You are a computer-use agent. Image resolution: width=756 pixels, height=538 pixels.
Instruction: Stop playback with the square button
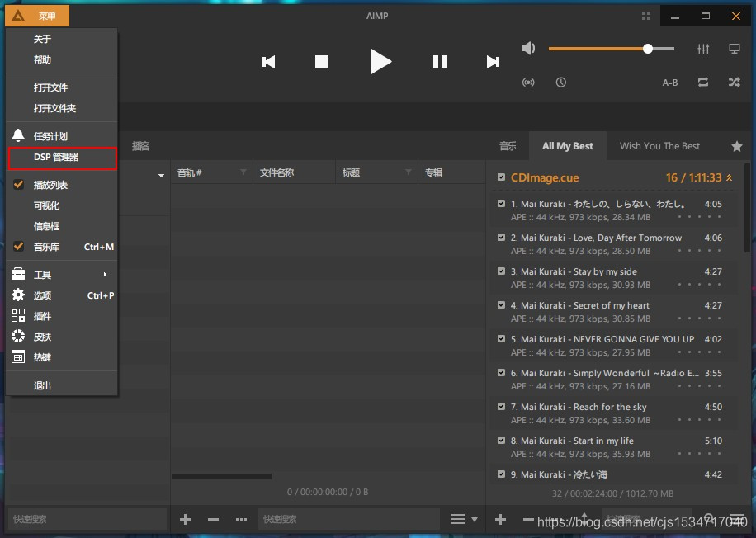point(322,62)
